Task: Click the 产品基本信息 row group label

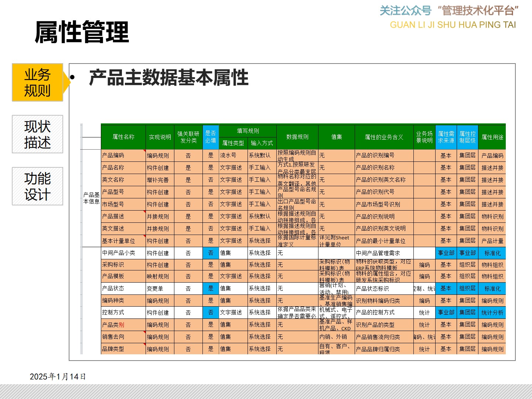Action: tap(91, 198)
